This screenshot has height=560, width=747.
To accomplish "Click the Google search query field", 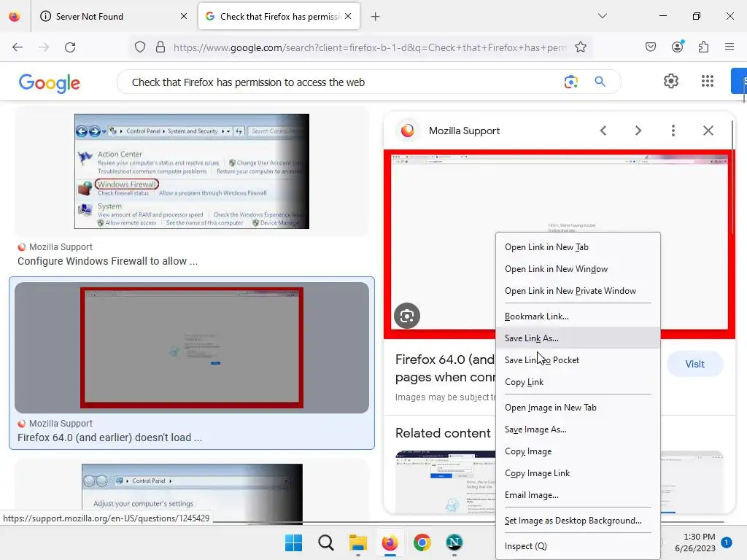I will pyautogui.click(x=343, y=82).
